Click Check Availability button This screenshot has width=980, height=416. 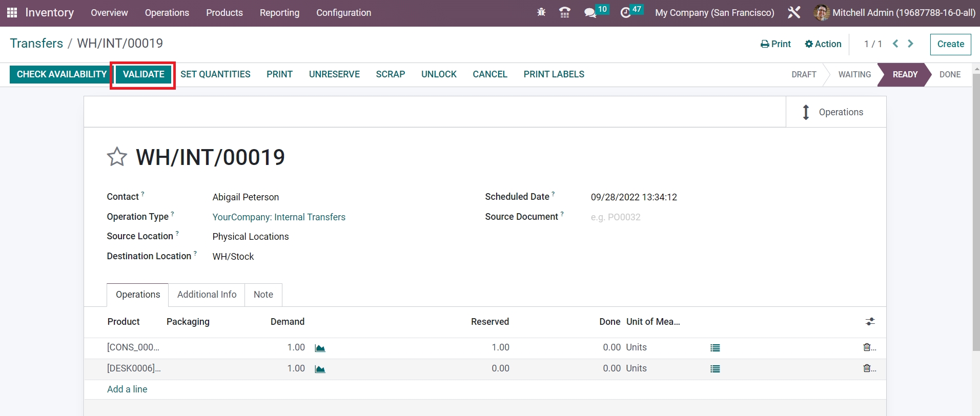point(61,74)
